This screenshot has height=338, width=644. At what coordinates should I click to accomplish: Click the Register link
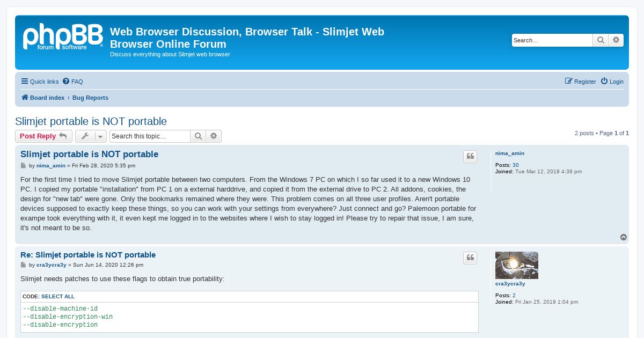581,82
